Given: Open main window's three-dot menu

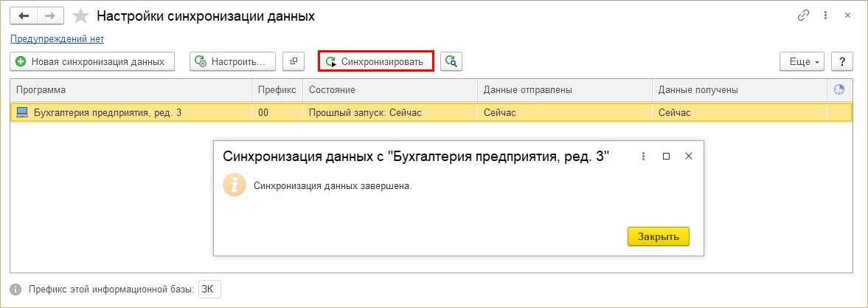Looking at the screenshot, I should [826, 16].
